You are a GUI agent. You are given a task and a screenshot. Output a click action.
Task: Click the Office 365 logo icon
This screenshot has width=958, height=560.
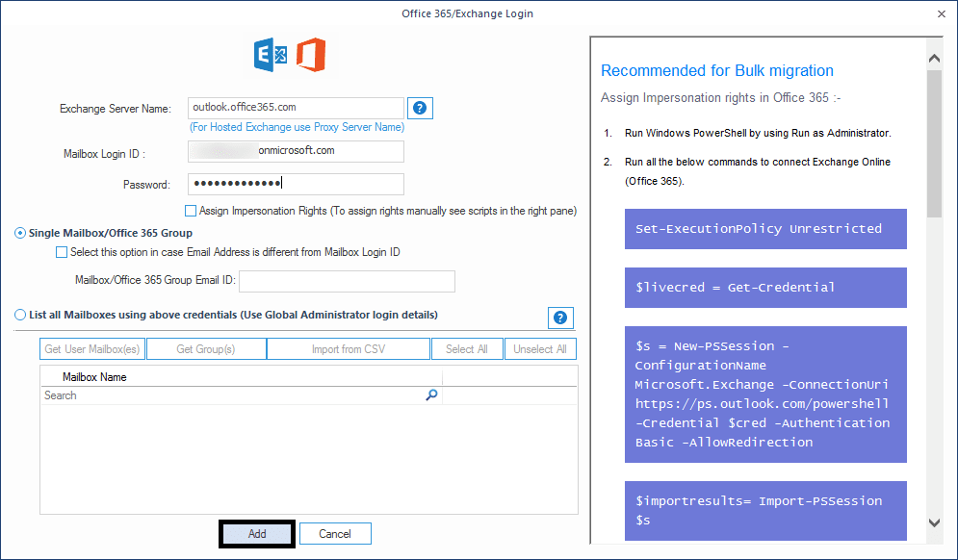tap(311, 55)
